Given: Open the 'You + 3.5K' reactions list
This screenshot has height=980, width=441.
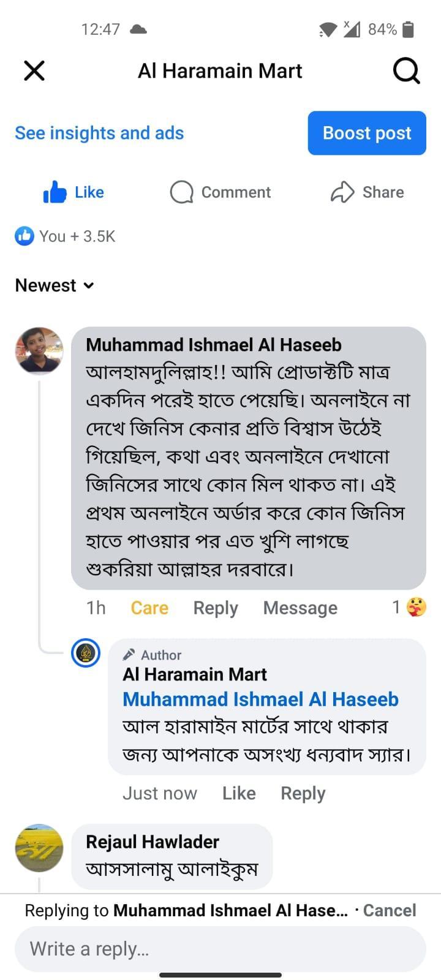Looking at the screenshot, I should pos(66,236).
